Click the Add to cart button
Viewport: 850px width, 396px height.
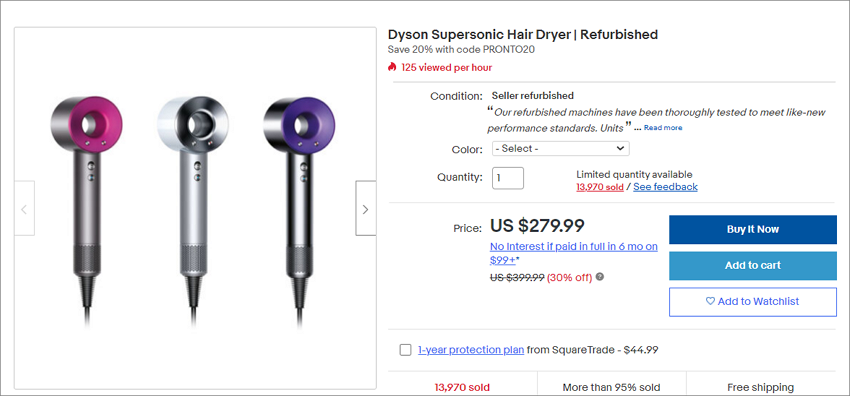(753, 265)
